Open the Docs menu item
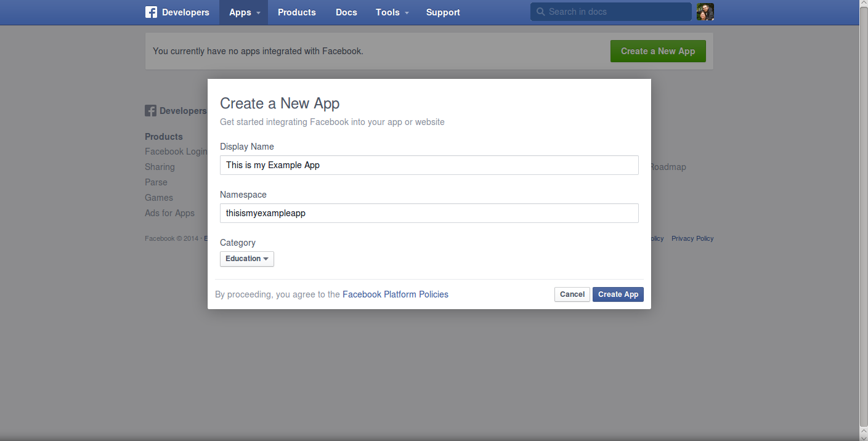The width and height of the screenshot is (868, 441). click(346, 12)
